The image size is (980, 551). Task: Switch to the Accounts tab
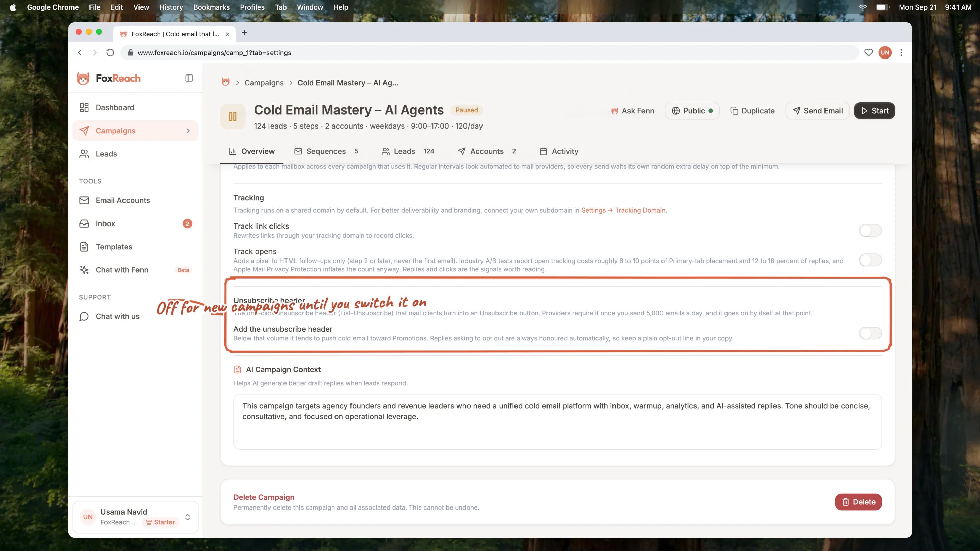click(x=487, y=151)
